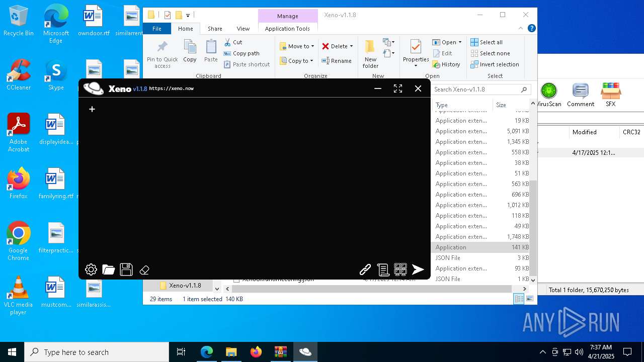644x362 pixels.
Task: Open the File tab in Explorer
Action: pyautogui.click(x=157, y=29)
